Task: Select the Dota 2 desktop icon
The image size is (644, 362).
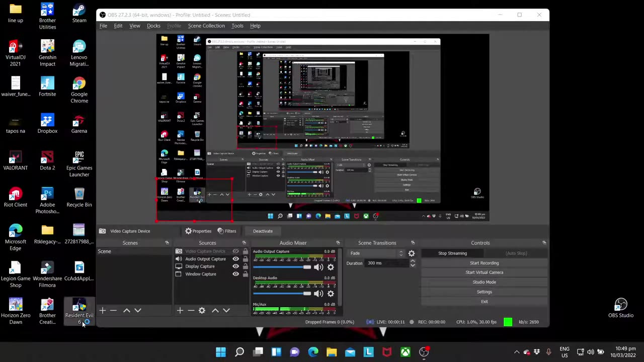Action: (47, 161)
